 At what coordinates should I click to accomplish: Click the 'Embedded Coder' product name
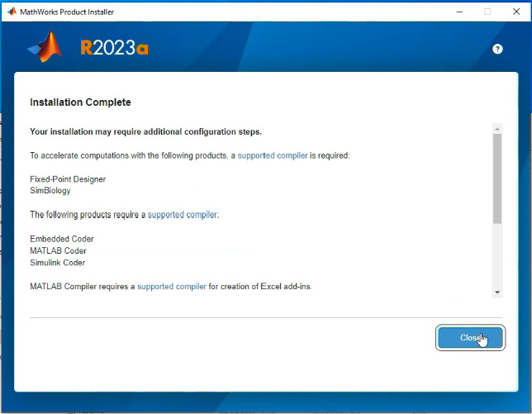coord(62,239)
